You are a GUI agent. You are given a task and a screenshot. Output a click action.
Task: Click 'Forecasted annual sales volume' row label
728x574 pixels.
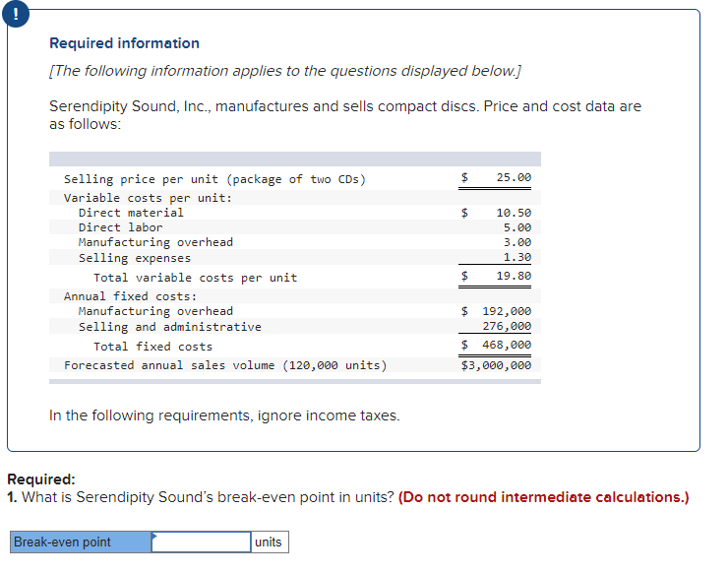[x=225, y=365]
